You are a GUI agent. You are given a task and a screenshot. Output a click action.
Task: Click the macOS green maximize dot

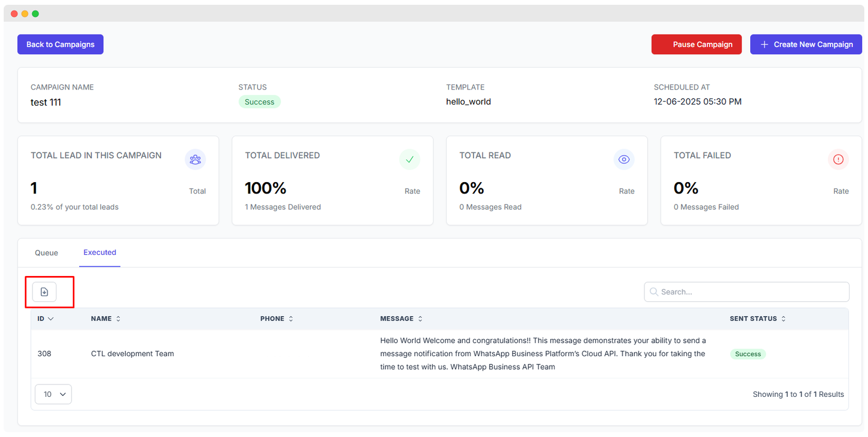[35, 14]
